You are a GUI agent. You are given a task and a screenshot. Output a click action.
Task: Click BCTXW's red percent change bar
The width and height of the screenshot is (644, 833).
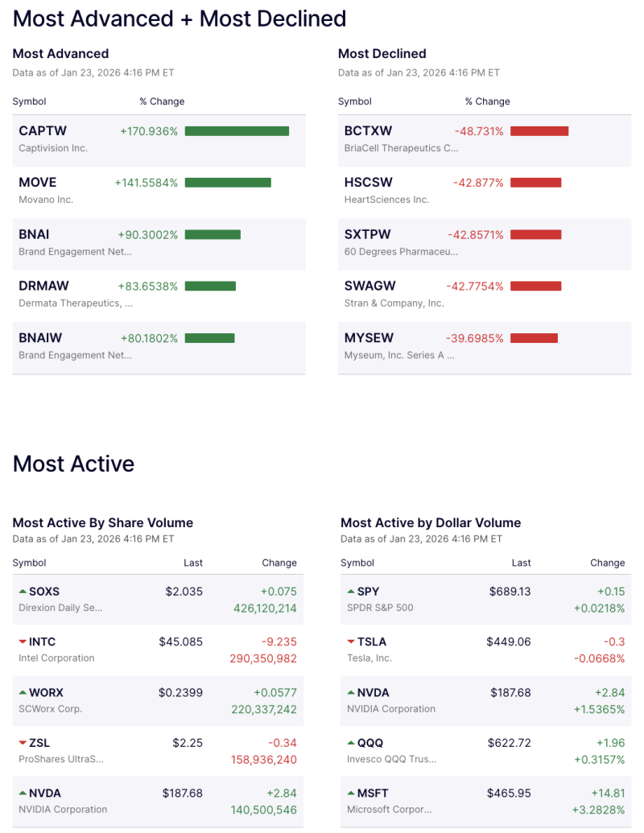tap(539, 130)
